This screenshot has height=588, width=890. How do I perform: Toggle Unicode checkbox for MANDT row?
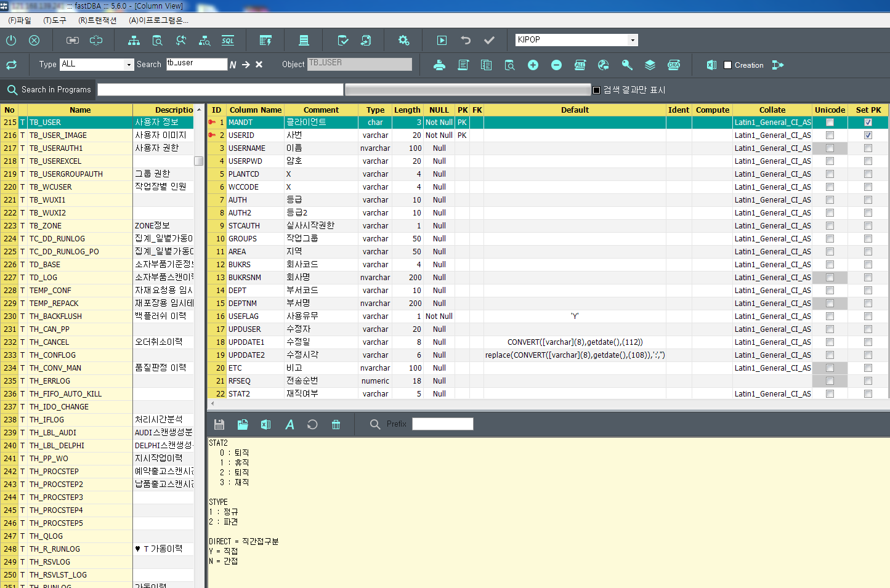point(830,123)
